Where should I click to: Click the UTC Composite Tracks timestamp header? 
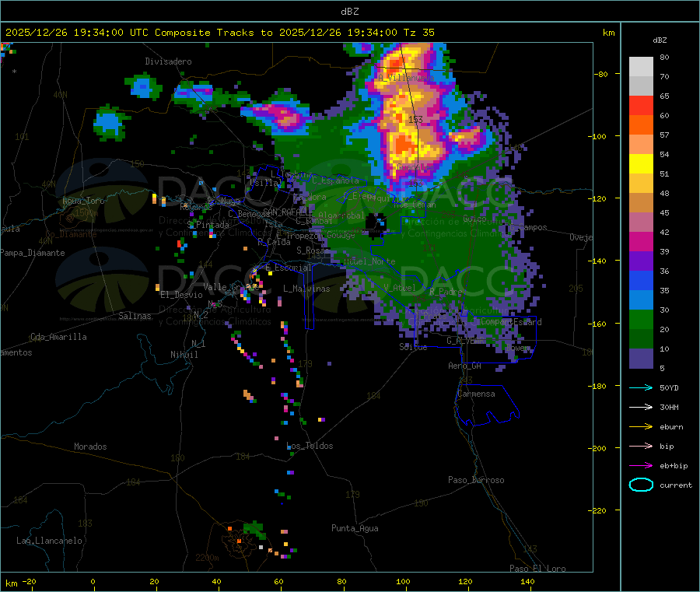tap(219, 33)
